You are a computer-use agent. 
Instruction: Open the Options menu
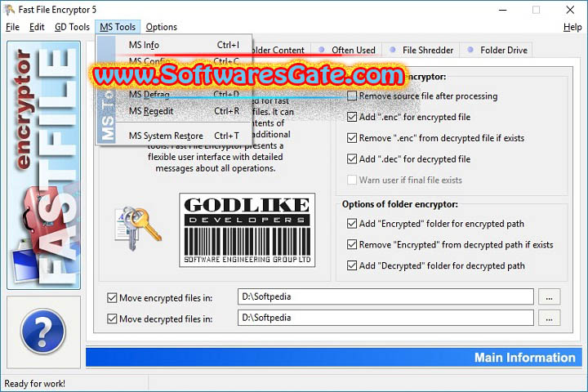(x=161, y=27)
